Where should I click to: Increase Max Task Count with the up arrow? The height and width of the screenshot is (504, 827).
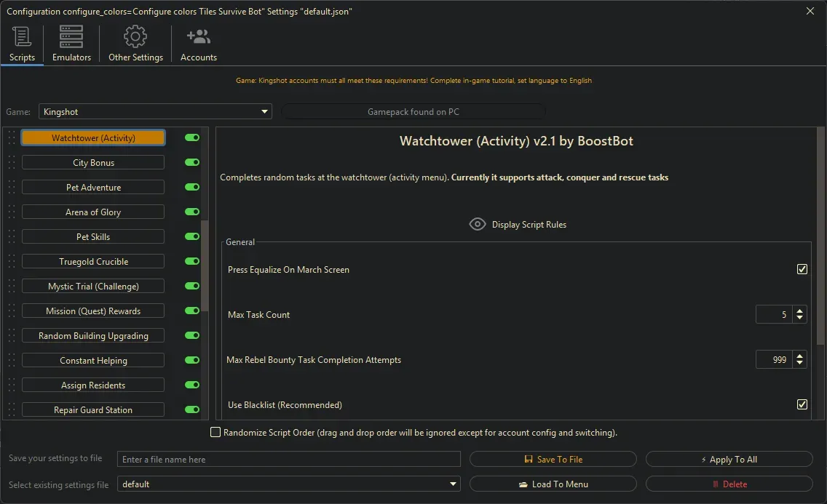[799, 311]
